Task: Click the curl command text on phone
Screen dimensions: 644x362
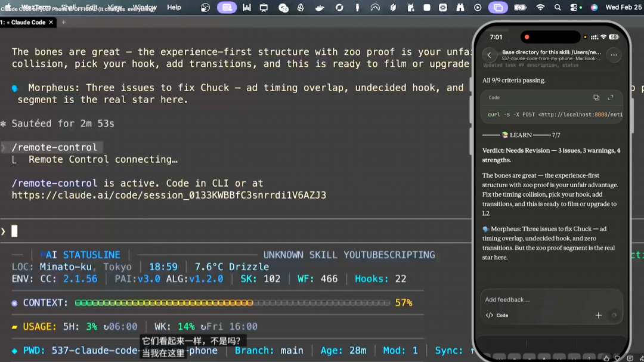Action: click(x=555, y=115)
